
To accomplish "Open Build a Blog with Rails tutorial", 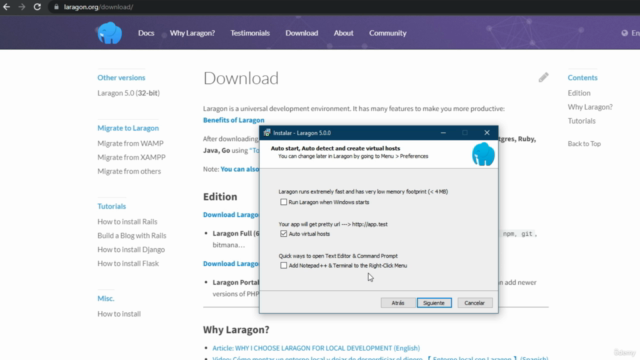I will (132, 236).
